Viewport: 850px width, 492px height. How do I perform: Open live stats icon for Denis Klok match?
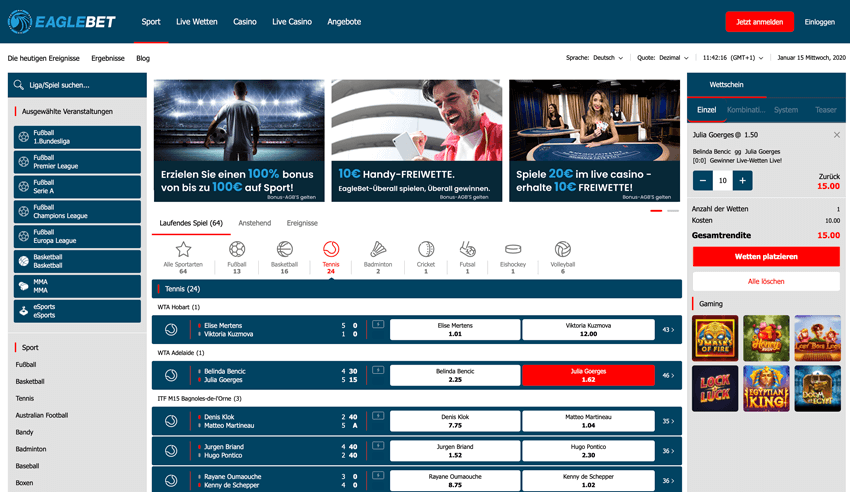pos(378,416)
